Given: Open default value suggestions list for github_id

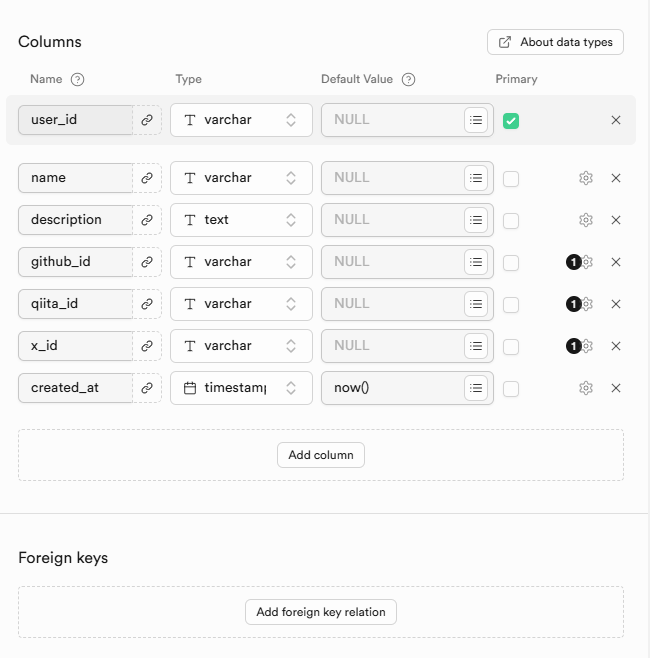Looking at the screenshot, I should click(477, 262).
